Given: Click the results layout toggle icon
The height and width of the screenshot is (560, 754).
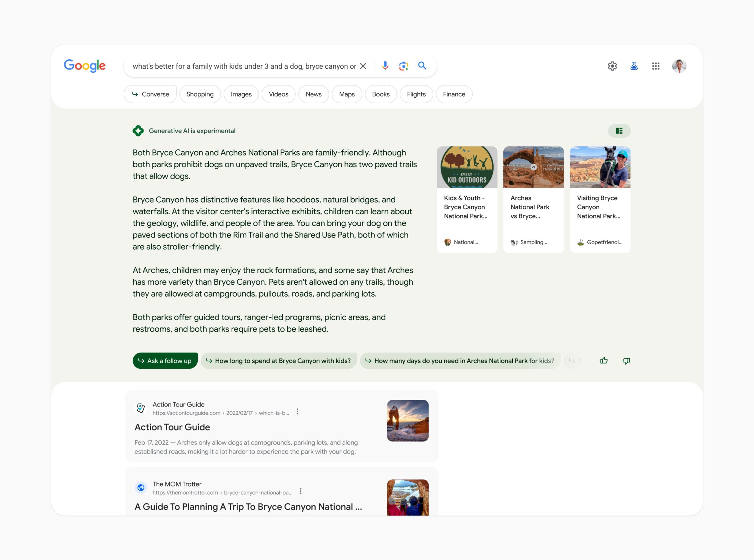Looking at the screenshot, I should click(619, 130).
